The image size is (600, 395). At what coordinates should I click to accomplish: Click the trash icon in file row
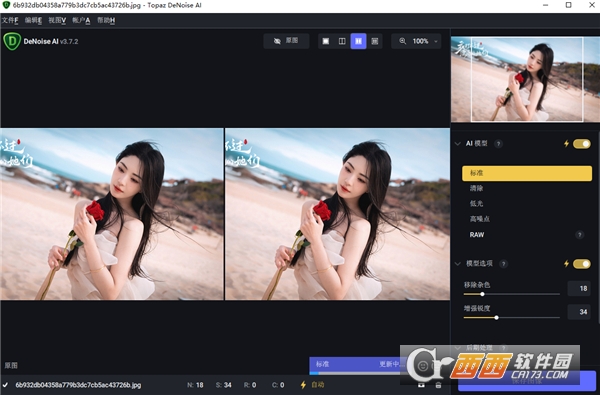(x=439, y=385)
